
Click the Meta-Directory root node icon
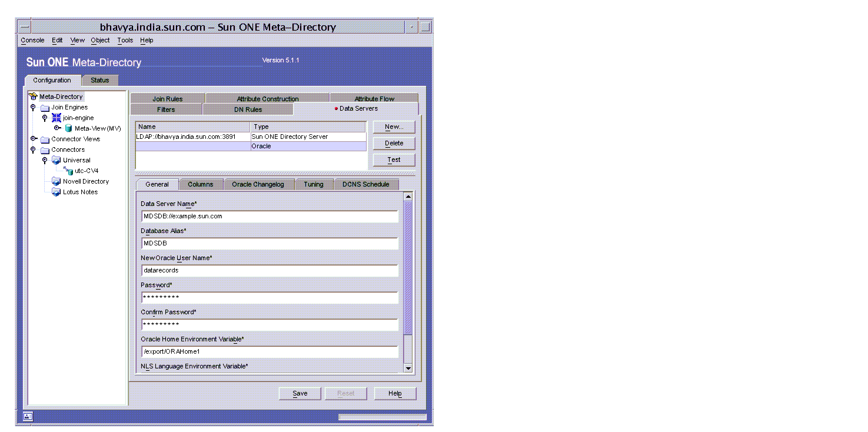coord(34,97)
